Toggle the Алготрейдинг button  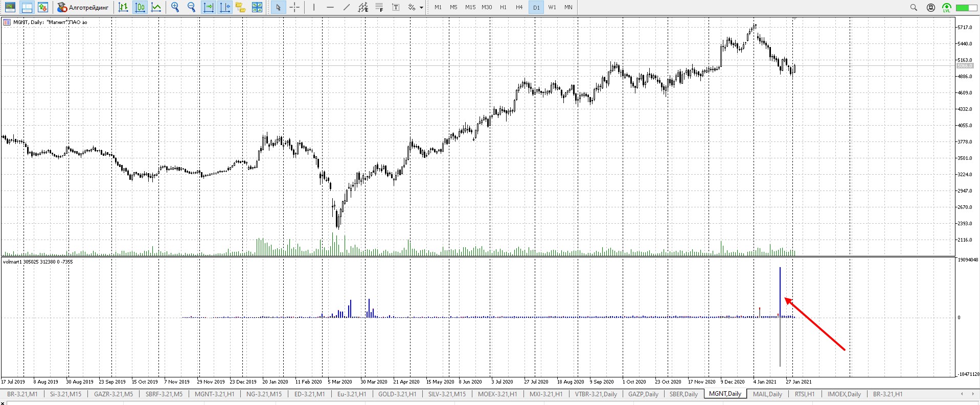(83, 7)
